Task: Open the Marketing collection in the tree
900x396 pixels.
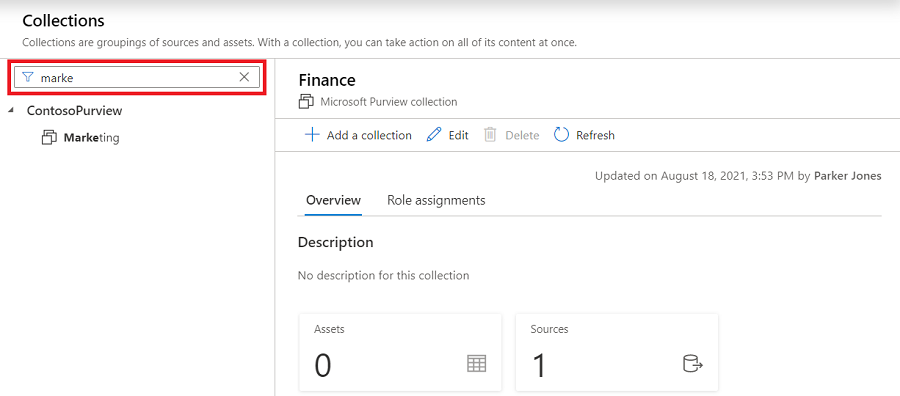Action: click(91, 138)
